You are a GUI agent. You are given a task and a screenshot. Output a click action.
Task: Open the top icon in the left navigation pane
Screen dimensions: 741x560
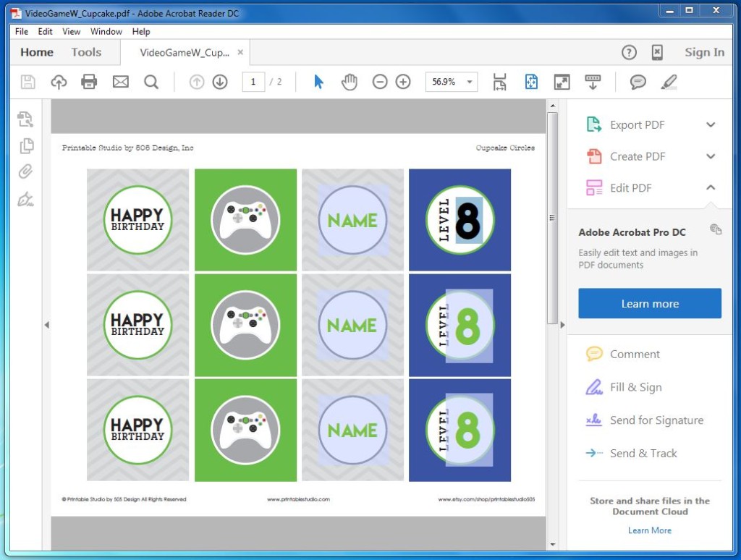(25, 119)
